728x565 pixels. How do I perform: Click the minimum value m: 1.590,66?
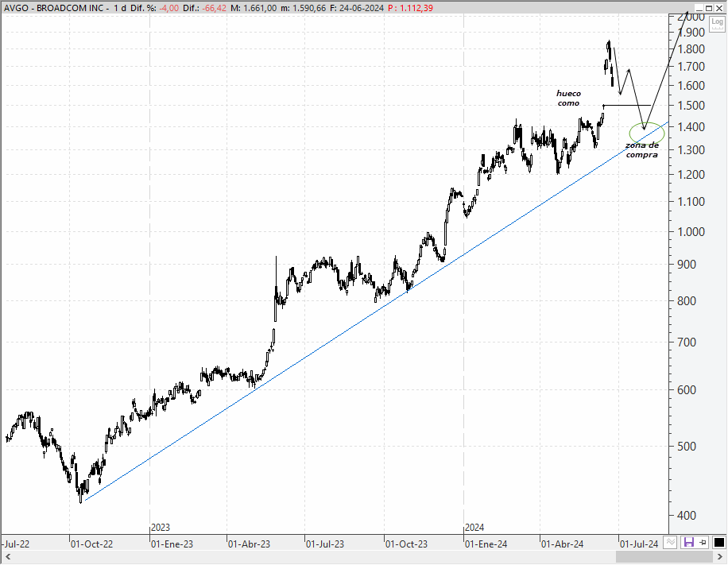coord(304,8)
